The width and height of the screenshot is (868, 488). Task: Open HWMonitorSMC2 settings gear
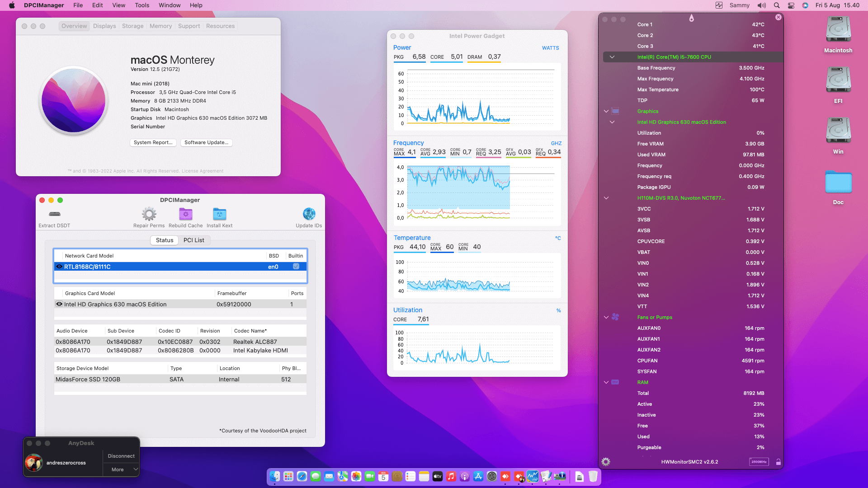606,462
